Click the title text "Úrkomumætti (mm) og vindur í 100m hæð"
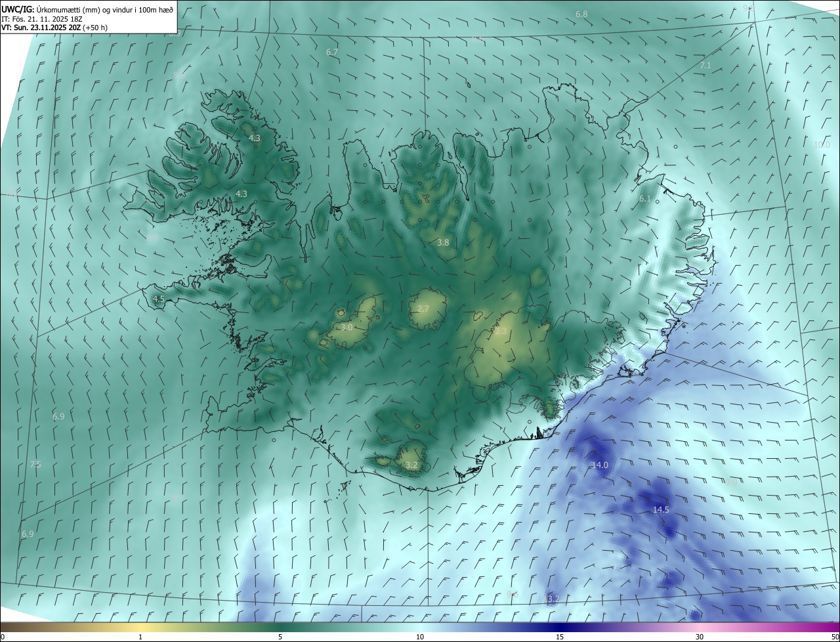The image size is (840, 642). click(106, 9)
